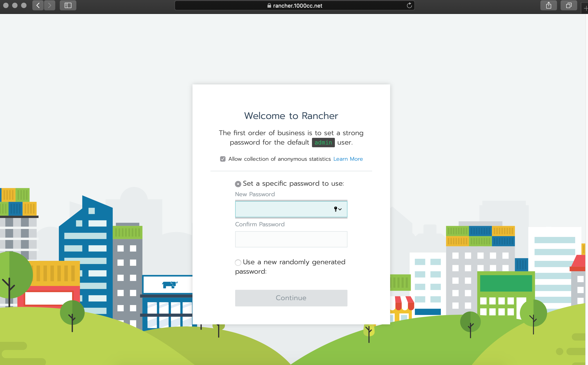Uncheck Allow collection of anonymous statistics

223,159
